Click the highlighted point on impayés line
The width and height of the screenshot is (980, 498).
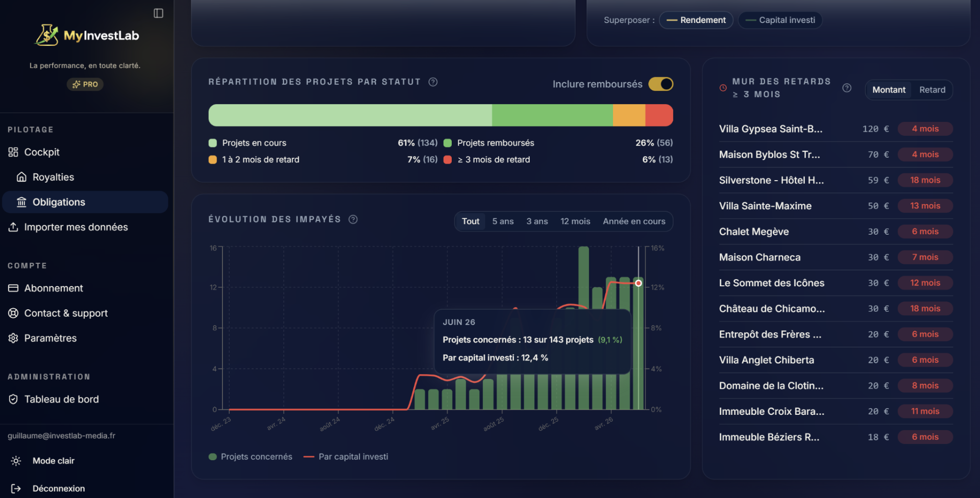638,283
